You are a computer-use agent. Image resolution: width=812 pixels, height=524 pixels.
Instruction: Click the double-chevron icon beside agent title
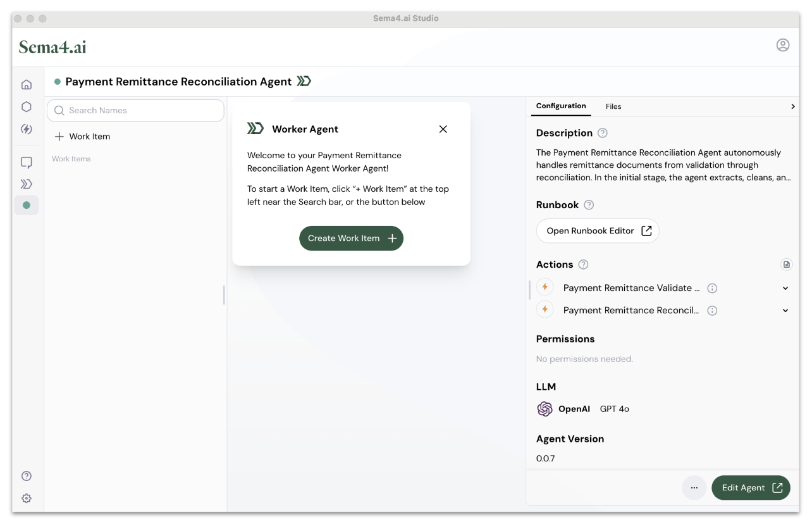[304, 81]
